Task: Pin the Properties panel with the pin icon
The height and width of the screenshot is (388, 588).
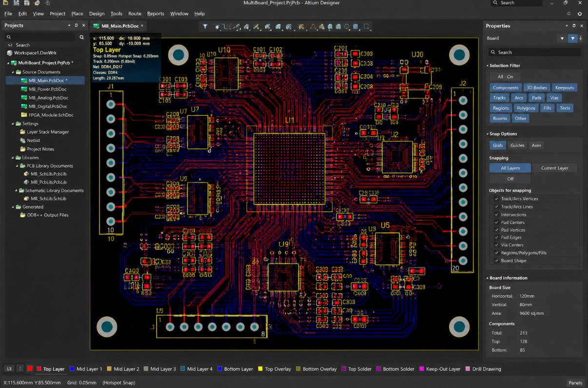Action: [574, 26]
